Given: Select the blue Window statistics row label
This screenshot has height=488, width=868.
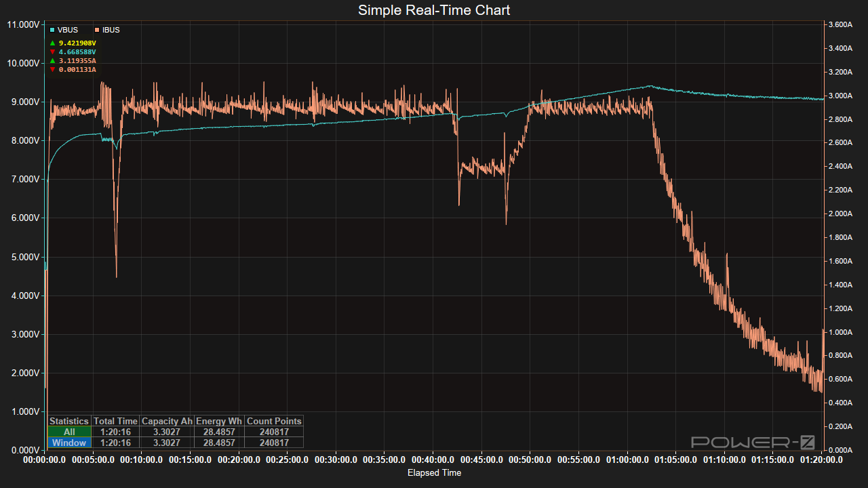Looking at the screenshot, I should click(x=69, y=443).
